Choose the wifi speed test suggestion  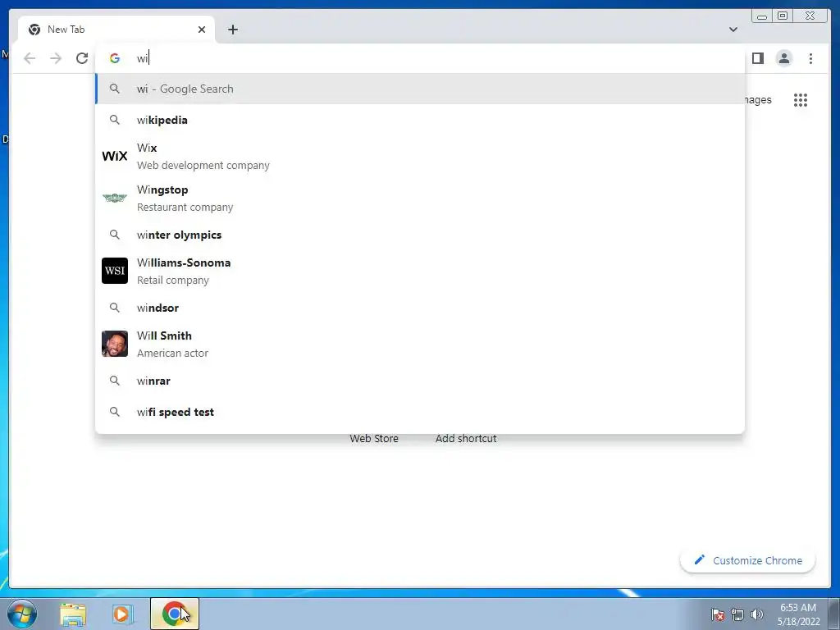click(420, 412)
